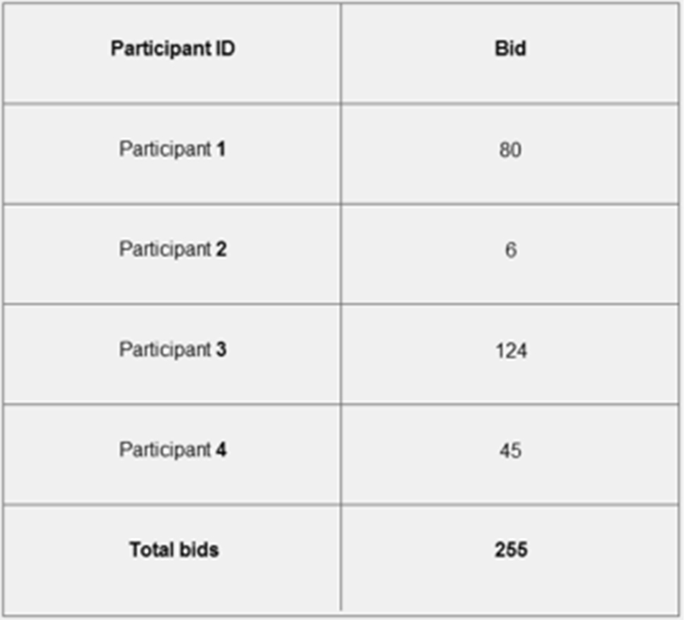Click the bold number 2 after Participant
The height and width of the screenshot is (620, 685).
pos(221,249)
